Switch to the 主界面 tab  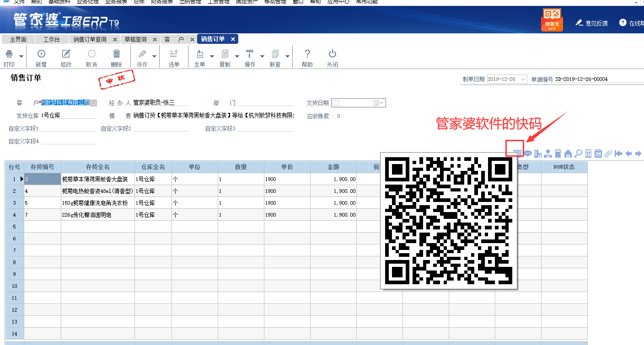tap(18, 39)
